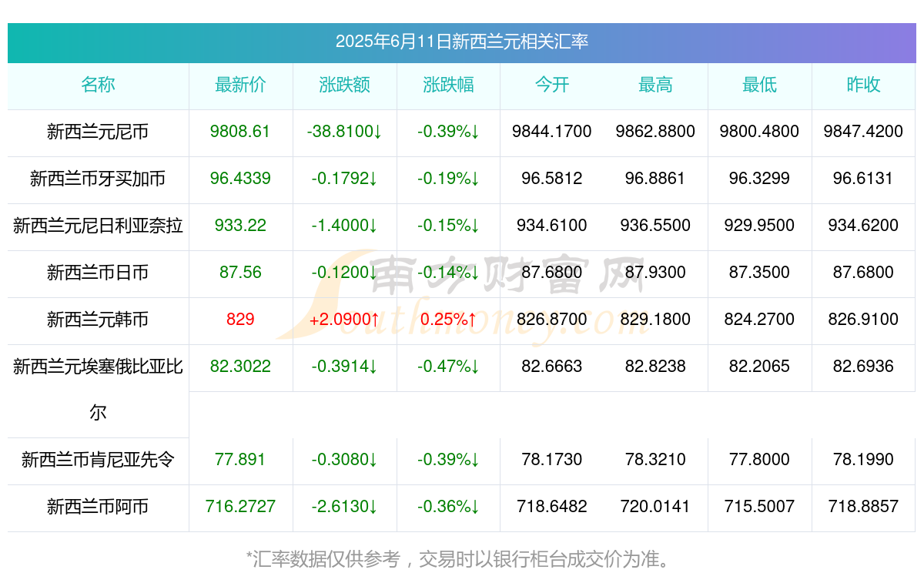Click low value 77.8000
The width and height of the screenshot is (924, 583).
[x=759, y=460]
